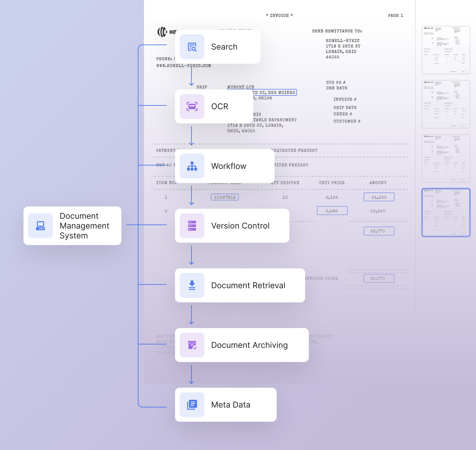This screenshot has width=476, height=450.
Task: Click the Version Control label text
Action: coord(240,226)
